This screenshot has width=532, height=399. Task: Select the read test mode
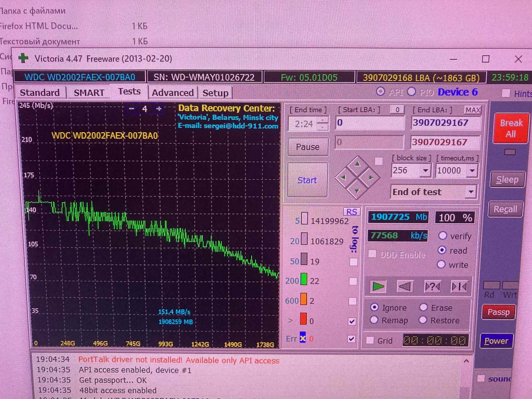pos(442,250)
